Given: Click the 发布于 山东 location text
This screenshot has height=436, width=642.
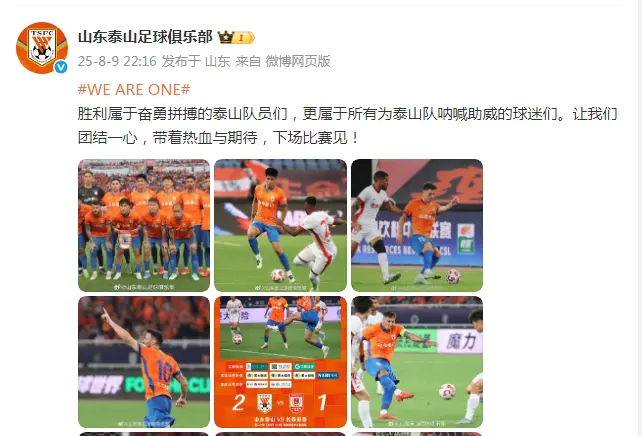Looking at the screenshot, I should [x=196, y=61].
